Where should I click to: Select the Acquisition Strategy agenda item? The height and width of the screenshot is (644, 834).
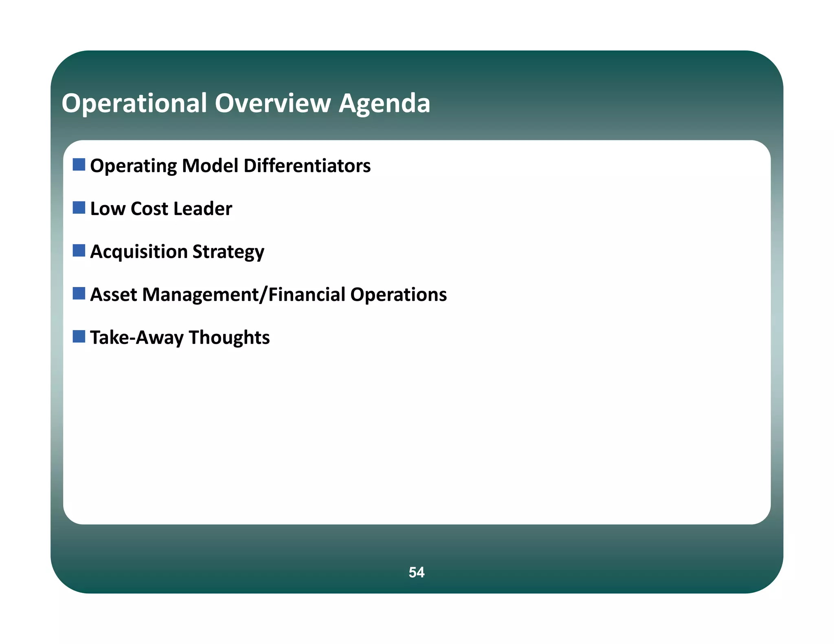click(x=177, y=252)
